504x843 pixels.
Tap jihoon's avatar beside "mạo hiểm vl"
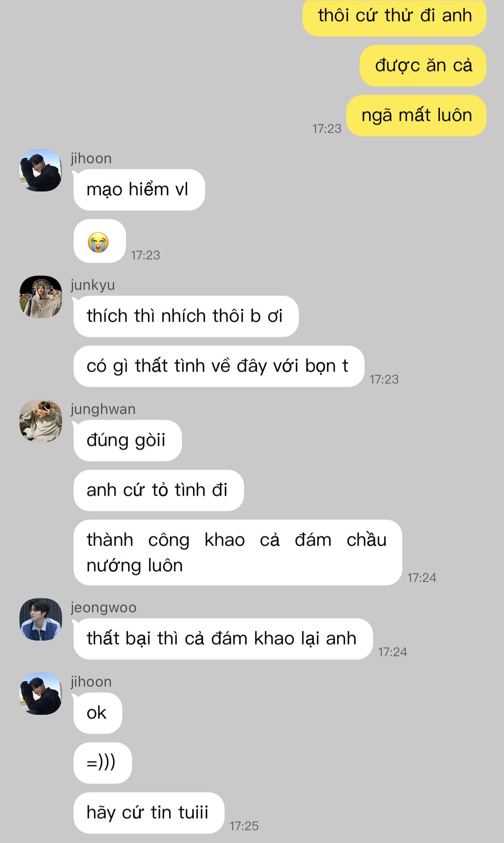(41, 170)
